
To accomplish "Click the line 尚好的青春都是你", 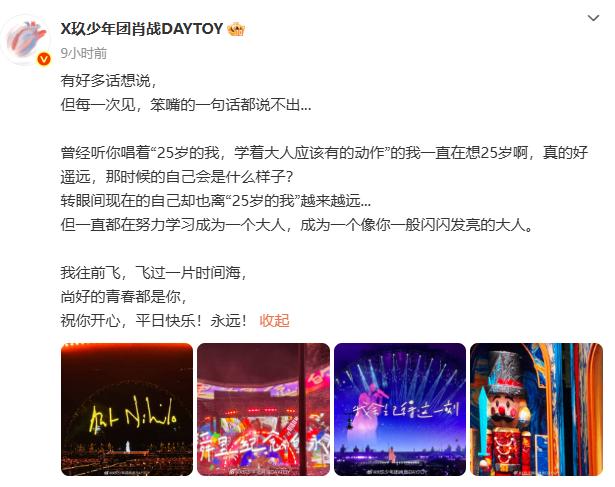I will [124, 297].
